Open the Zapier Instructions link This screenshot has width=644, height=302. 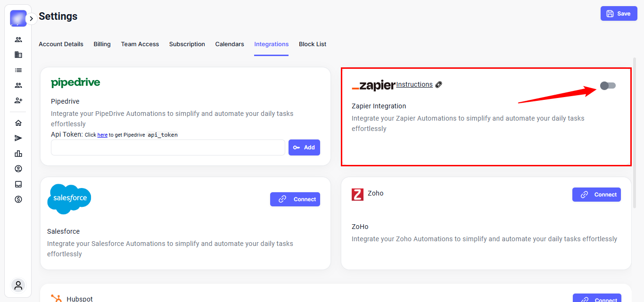point(414,84)
